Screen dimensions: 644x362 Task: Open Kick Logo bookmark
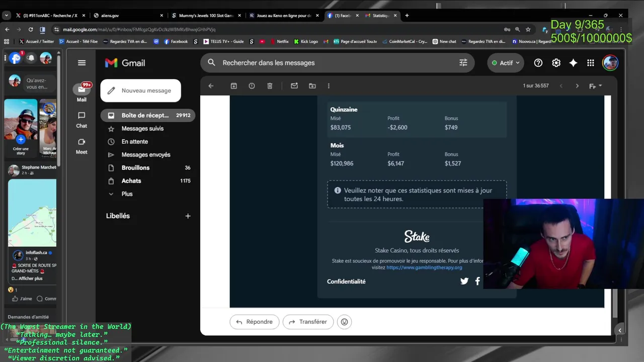pos(306,42)
